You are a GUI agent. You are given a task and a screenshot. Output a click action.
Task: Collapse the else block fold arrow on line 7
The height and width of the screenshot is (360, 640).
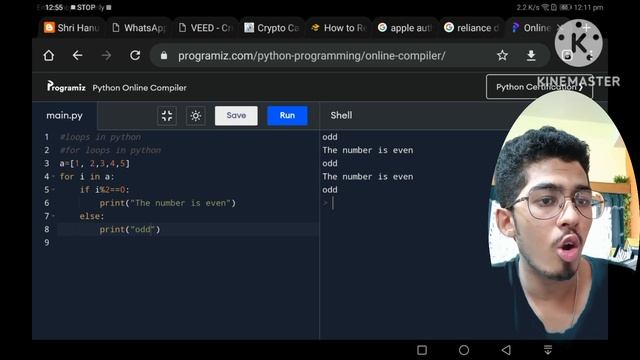(53, 216)
